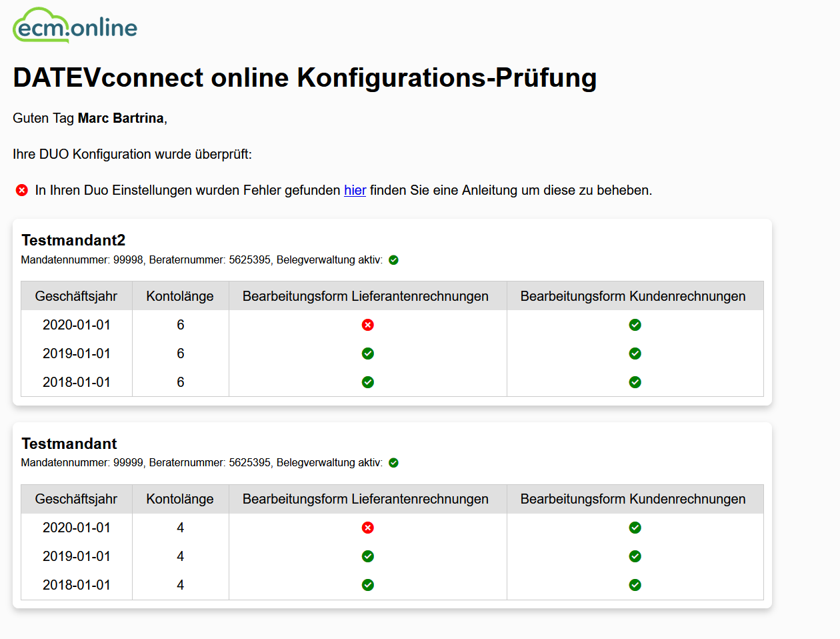Screen dimensions: 840x639
Task: Click Kontolänge value 4 in 2018-01-01 row
Action: [181, 585]
